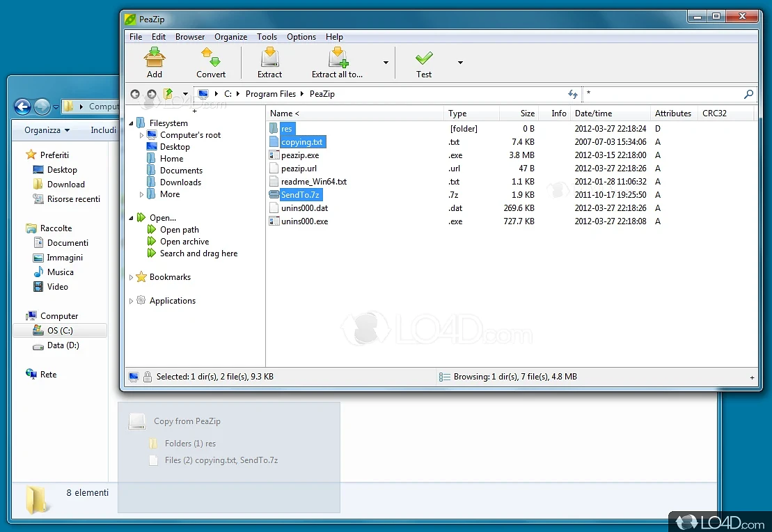Click the Bookmarks star icon
The image size is (772, 532).
click(x=141, y=277)
